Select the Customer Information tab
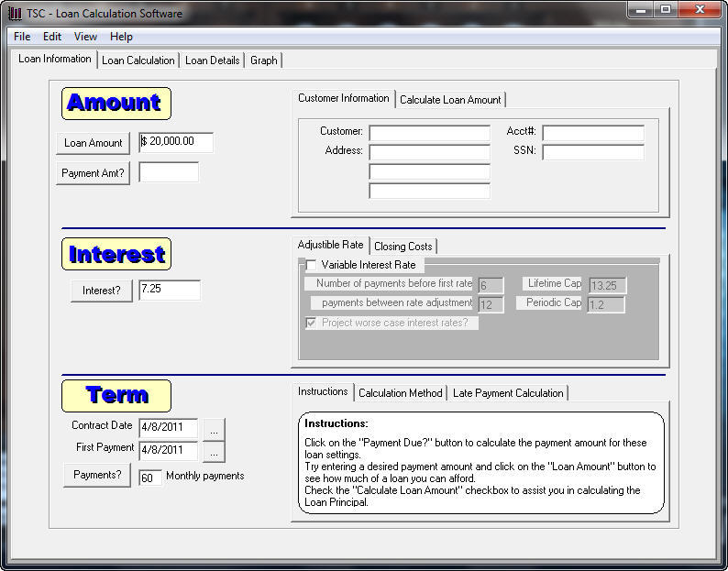The width and height of the screenshot is (728, 571). pos(344,98)
